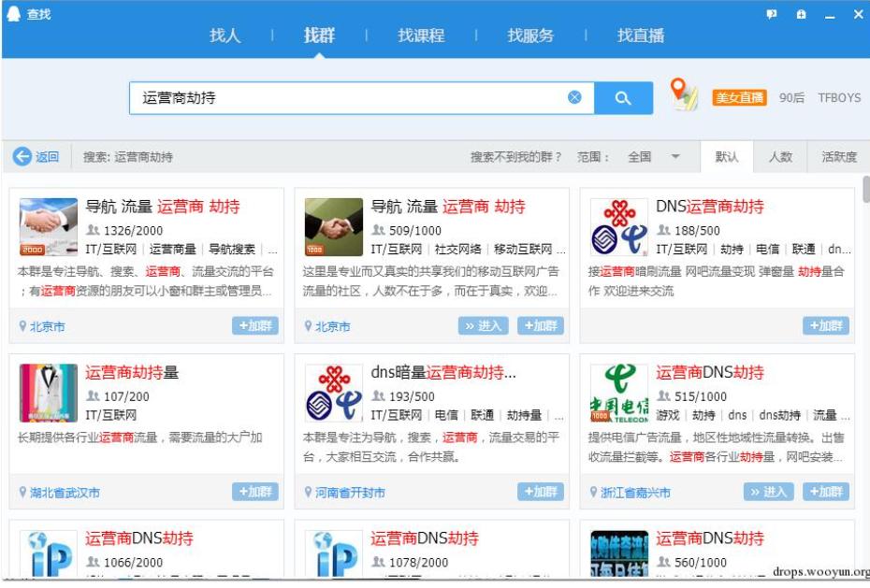Click the China Telecom logo of 运营商DNS劫持 group
The height and width of the screenshot is (588, 870).
(x=619, y=388)
